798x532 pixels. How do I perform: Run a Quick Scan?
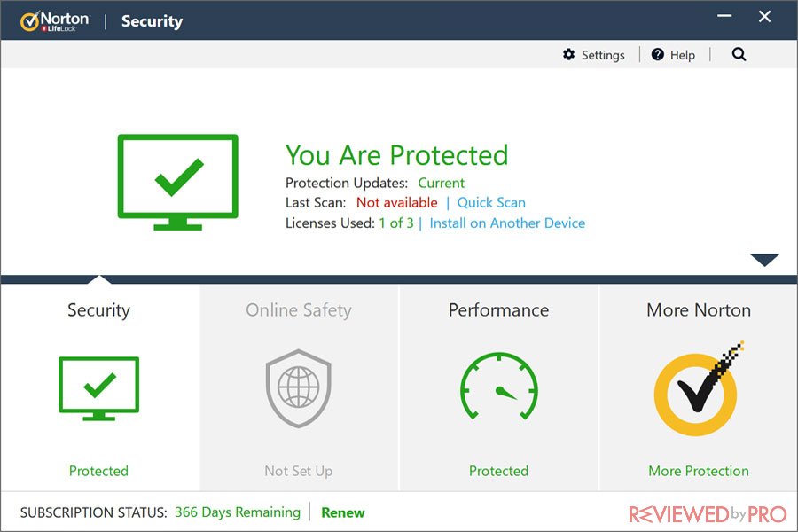pos(491,203)
